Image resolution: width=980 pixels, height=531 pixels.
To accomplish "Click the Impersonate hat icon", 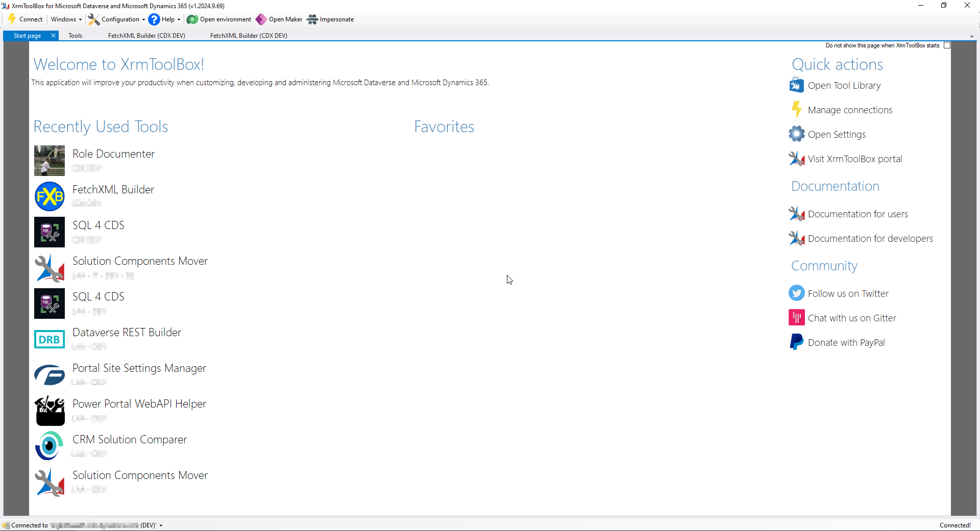I will pos(312,19).
